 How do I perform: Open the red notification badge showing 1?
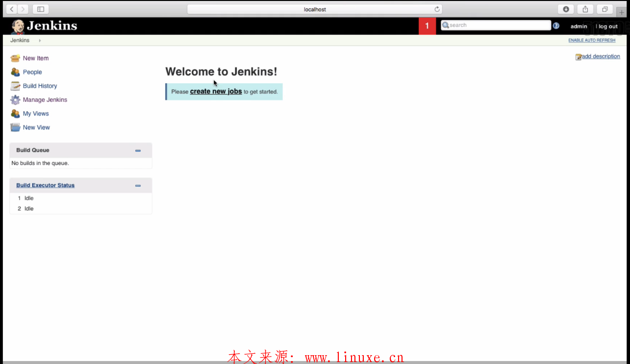[427, 26]
